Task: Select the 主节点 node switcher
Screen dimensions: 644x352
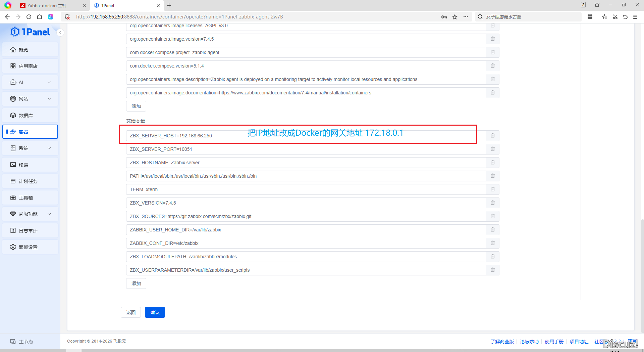Action: tap(22, 342)
